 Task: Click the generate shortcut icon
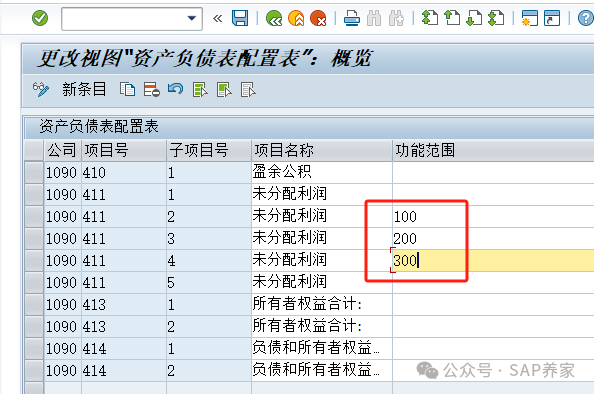click(552, 18)
